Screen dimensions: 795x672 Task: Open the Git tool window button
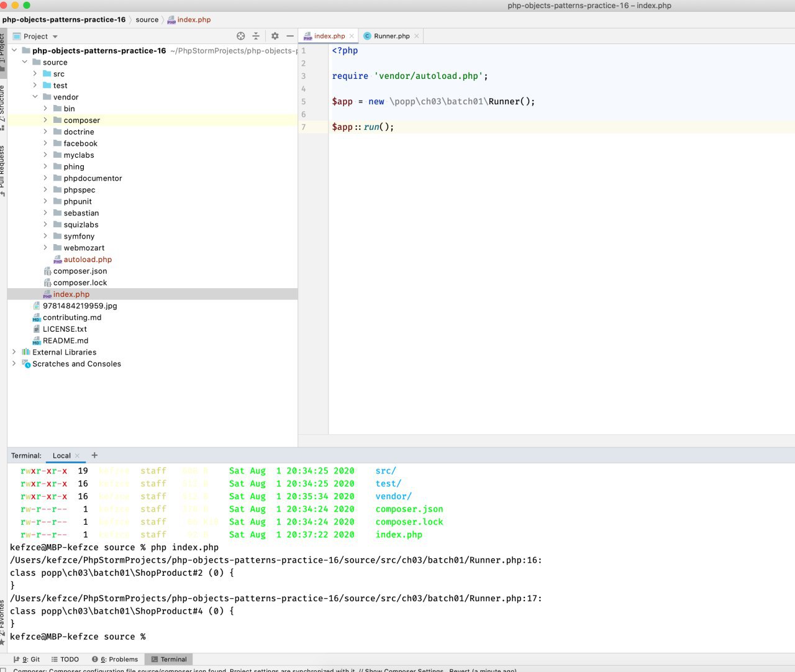(x=27, y=660)
